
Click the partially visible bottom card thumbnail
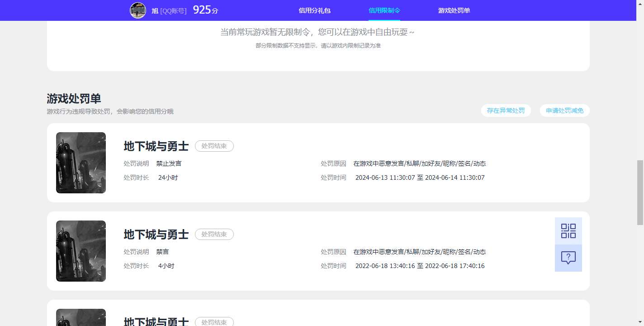(x=80, y=317)
